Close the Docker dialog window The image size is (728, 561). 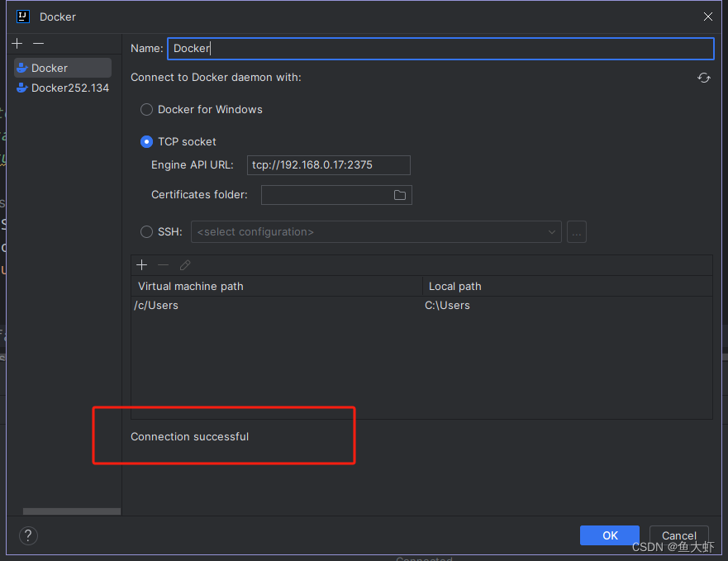[x=707, y=17]
